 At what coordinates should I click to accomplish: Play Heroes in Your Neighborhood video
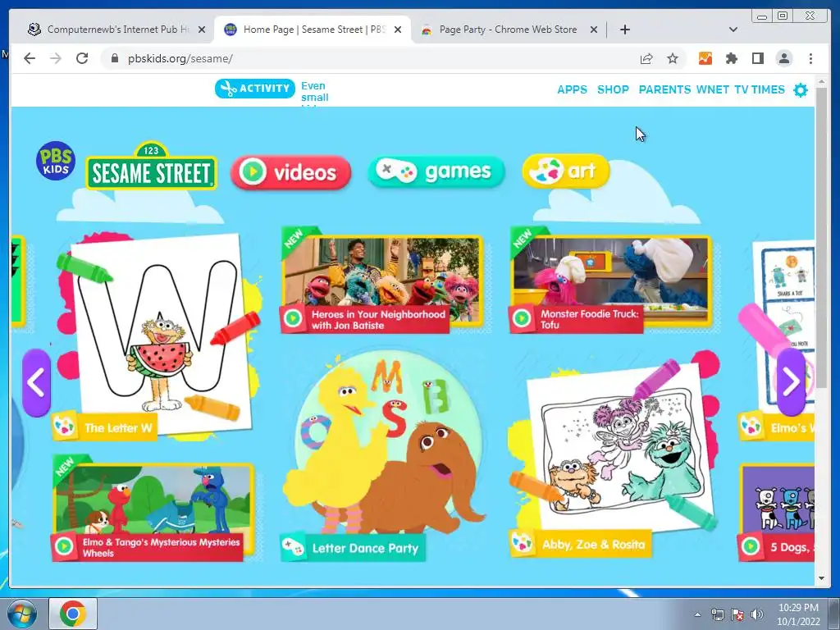(382, 280)
